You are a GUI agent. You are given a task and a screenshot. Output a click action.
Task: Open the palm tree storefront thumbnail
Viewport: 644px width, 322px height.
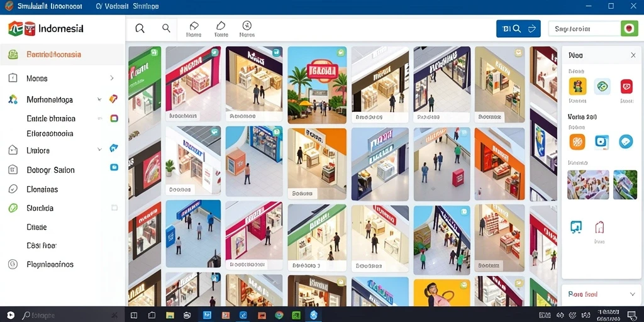pyautogui.click(x=317, y=85)
